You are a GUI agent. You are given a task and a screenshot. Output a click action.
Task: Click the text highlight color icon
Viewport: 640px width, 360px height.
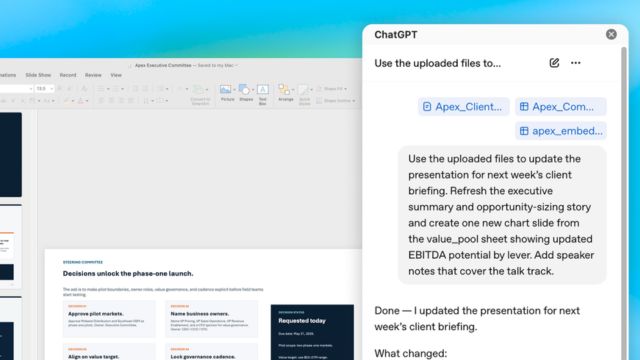pyautogui.click(x=67, y=100)
